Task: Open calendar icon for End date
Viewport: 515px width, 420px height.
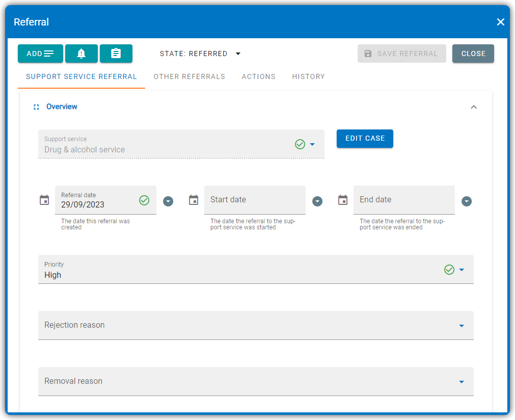Action: 342,200
